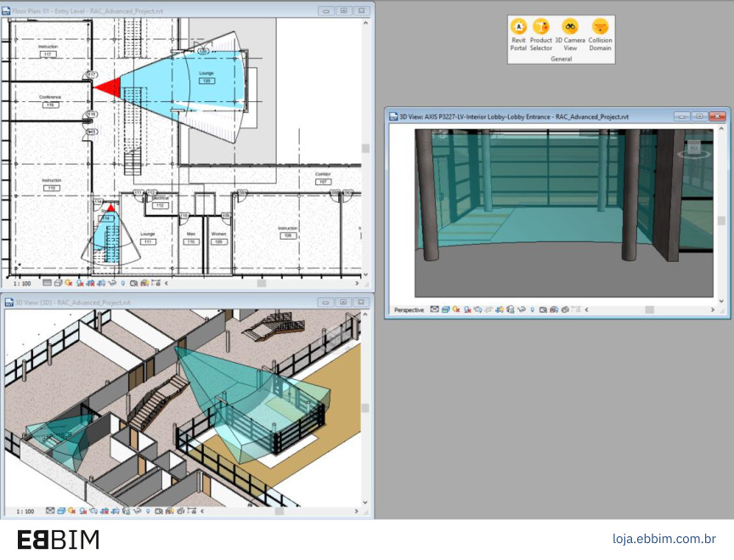Click Analytical Model icon in AXIS camera view
734x560 pixels.
coord(554,309)
